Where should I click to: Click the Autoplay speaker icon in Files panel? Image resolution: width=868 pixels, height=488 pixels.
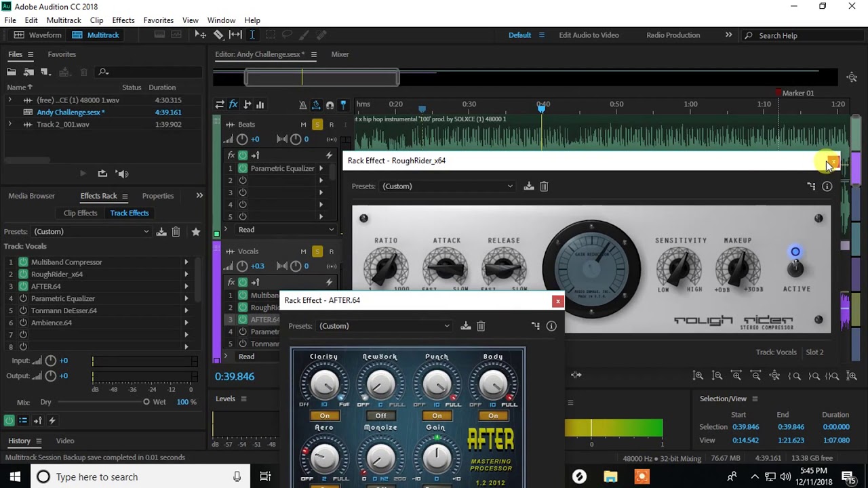click(122, 174)
